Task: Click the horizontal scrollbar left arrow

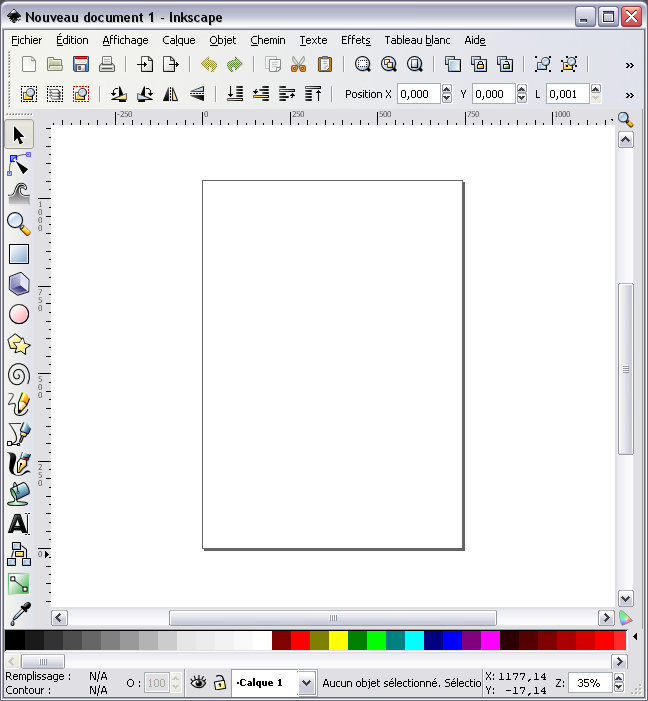Action: pyautogui.click(x=59, y=618)
